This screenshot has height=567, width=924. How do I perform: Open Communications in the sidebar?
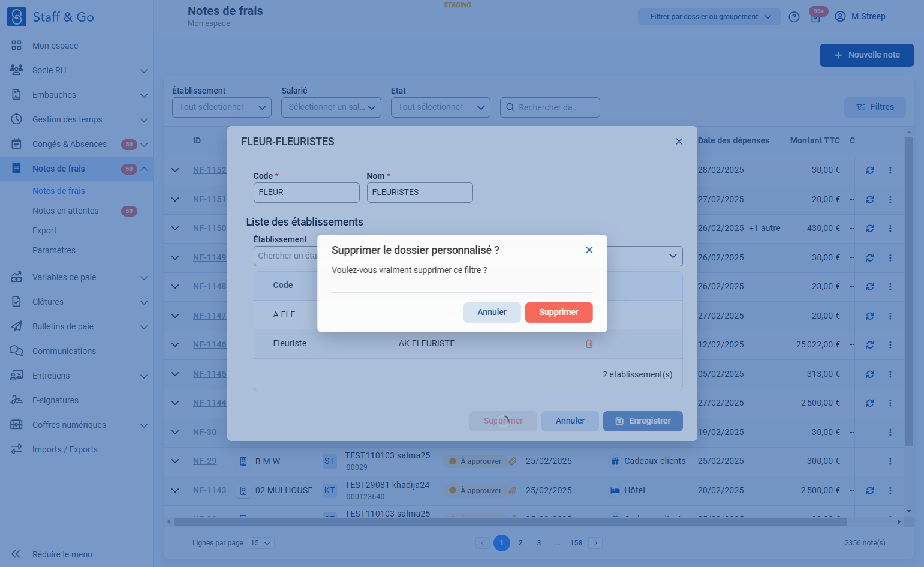coord(76,351)
